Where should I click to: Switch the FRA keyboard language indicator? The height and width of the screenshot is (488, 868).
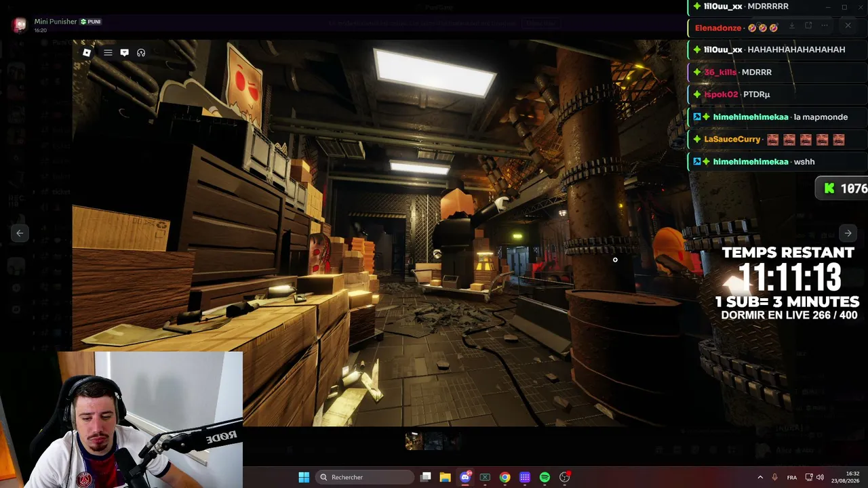click(x=792, y=477)
